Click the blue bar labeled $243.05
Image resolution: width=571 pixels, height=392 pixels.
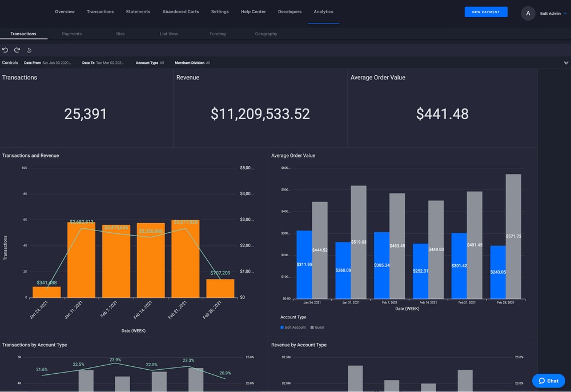tap(498, 272)
